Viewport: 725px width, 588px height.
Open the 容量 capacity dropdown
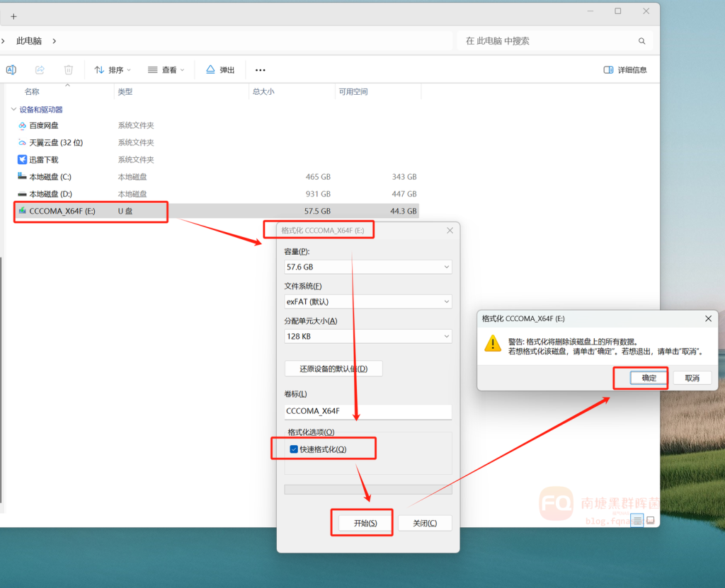(x=367, y=267)
